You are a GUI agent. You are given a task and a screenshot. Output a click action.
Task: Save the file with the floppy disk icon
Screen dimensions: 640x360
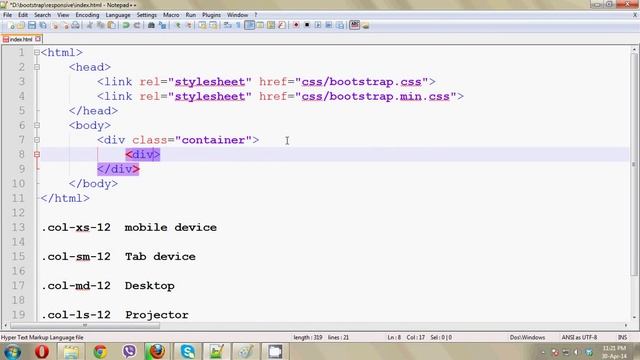(32, 25)
